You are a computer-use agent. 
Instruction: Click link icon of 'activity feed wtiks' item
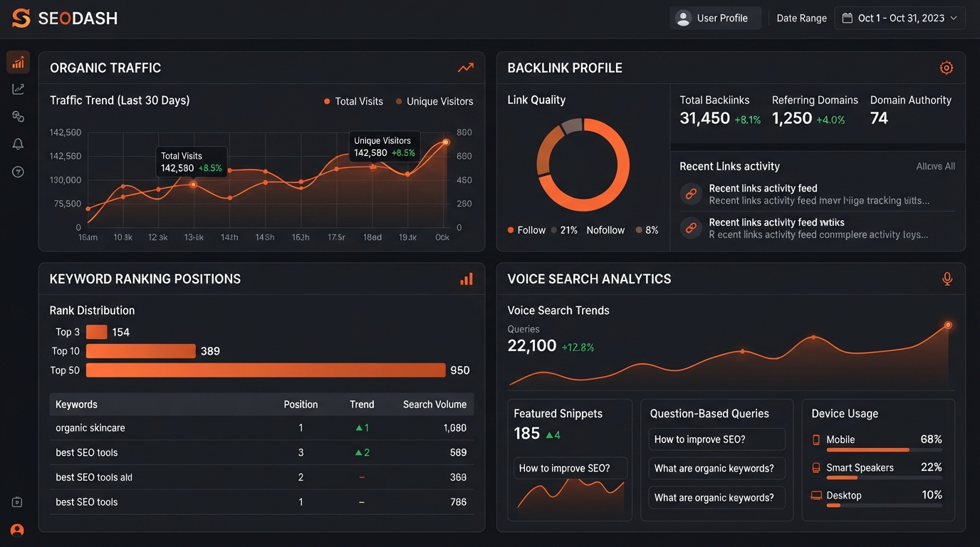(x=690, y=228)
